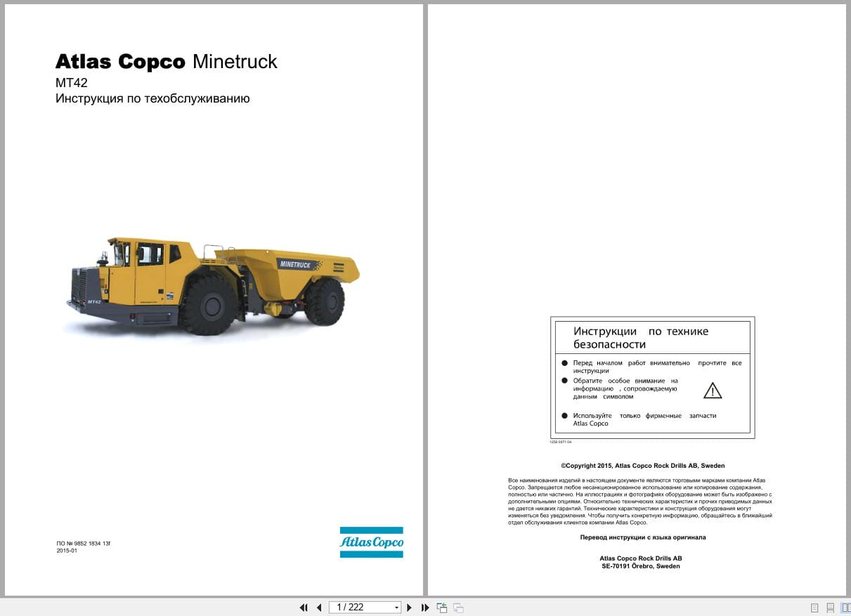This screenshot has height=616, width=851.
Task: Click the bullet 'Используйте только фирменные запчасти'
Action: tap(644, 419)
